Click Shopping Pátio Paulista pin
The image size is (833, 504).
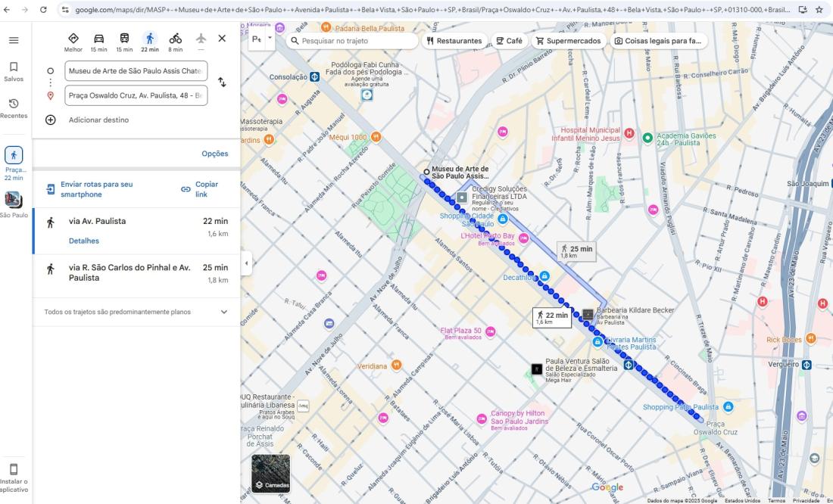coord(728,407)
